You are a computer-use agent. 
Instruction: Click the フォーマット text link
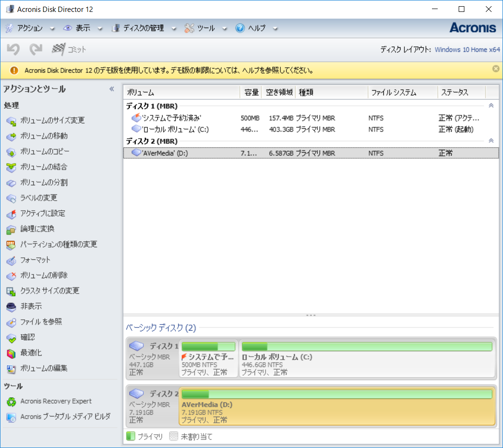tap(35, 260)
